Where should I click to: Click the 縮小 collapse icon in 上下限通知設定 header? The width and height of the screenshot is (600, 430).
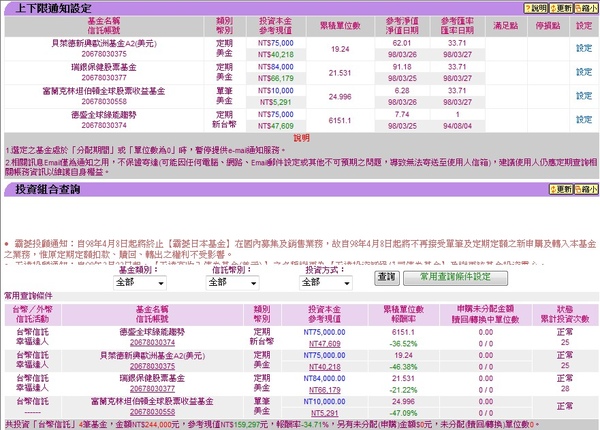pyautogui.click(x=586, y=8)
